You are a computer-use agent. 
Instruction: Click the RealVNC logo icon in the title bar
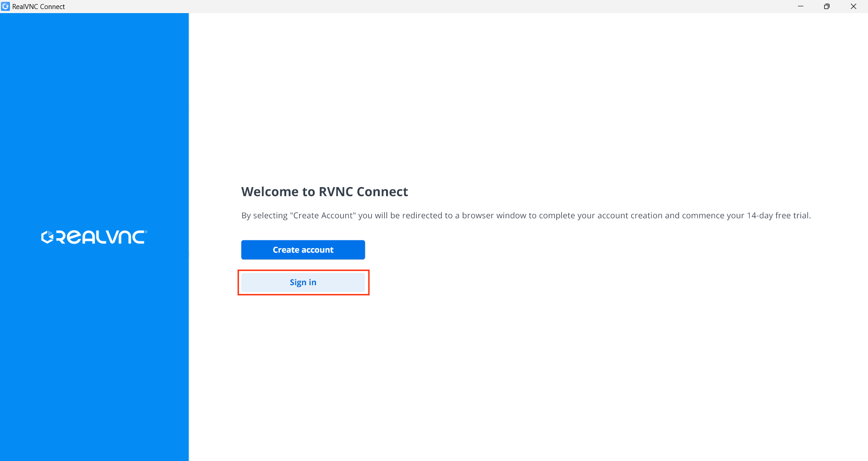6,6
